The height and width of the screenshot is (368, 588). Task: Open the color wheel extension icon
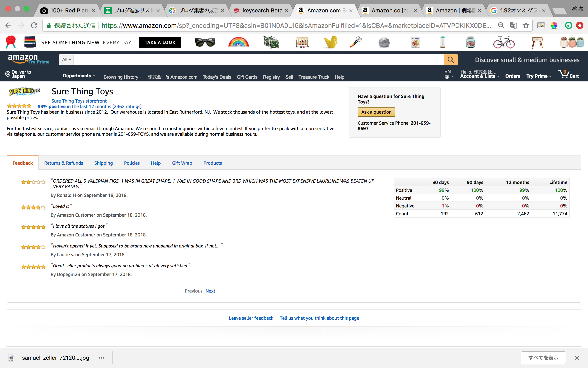[554, 25]
